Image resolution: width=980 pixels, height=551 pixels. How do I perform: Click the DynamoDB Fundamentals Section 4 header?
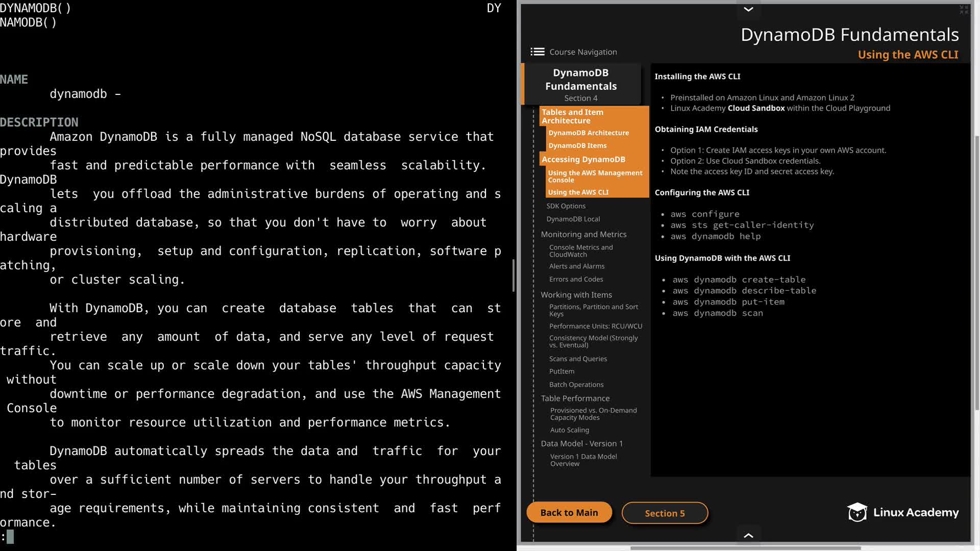pos(581,84)
